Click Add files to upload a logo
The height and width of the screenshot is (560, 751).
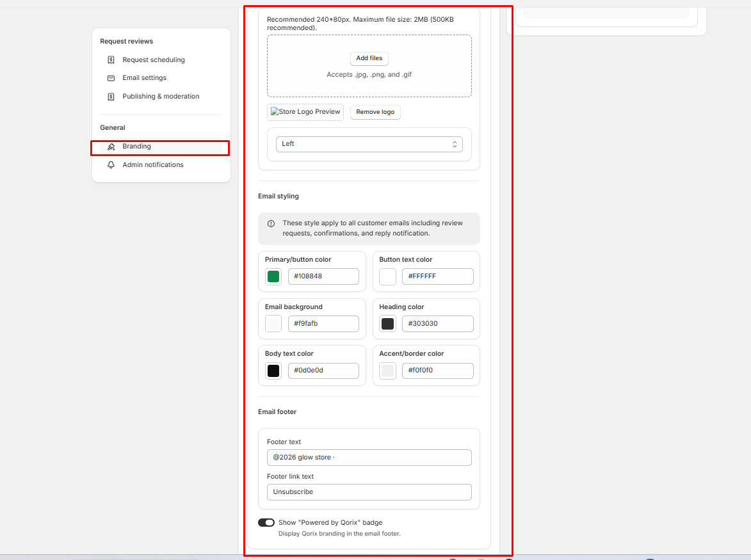pos(369,58)
